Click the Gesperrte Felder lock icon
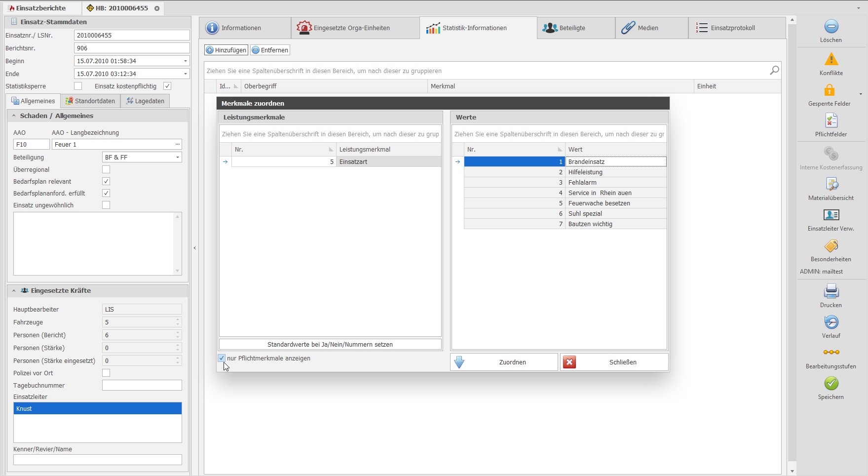The height and width of the screenshot is (476, 868). point(830,90)
